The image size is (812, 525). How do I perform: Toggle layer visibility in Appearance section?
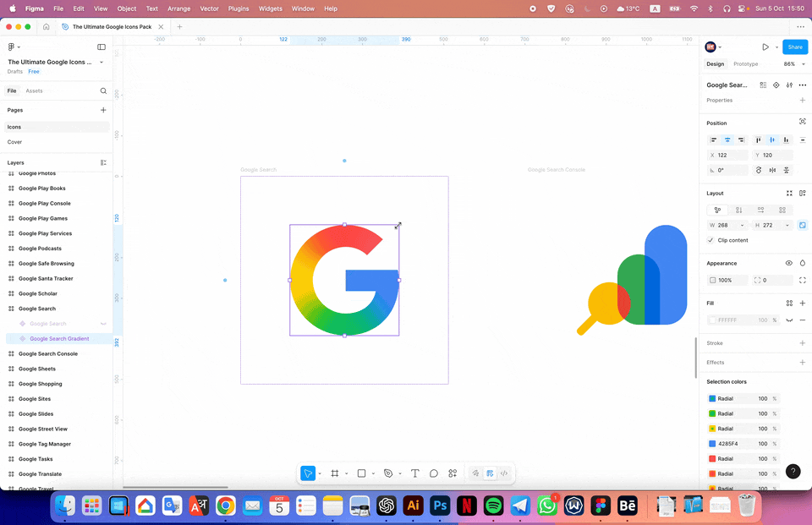788,263
